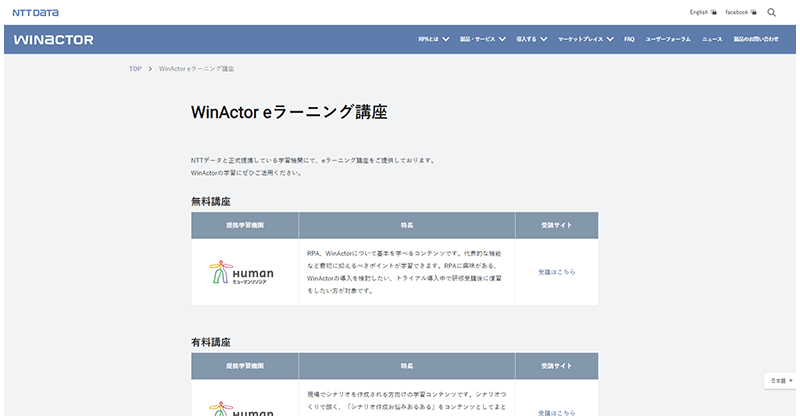Expand the 導入する menu
Image resolution: width=800 pixels, height=420 pixels.
[x=531, y=39]
